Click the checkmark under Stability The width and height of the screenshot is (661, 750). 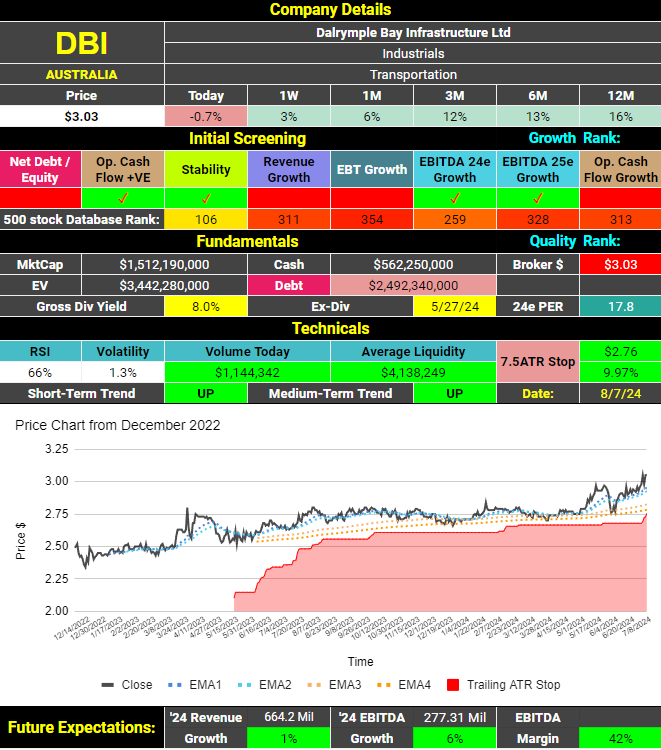click(206, 198)
